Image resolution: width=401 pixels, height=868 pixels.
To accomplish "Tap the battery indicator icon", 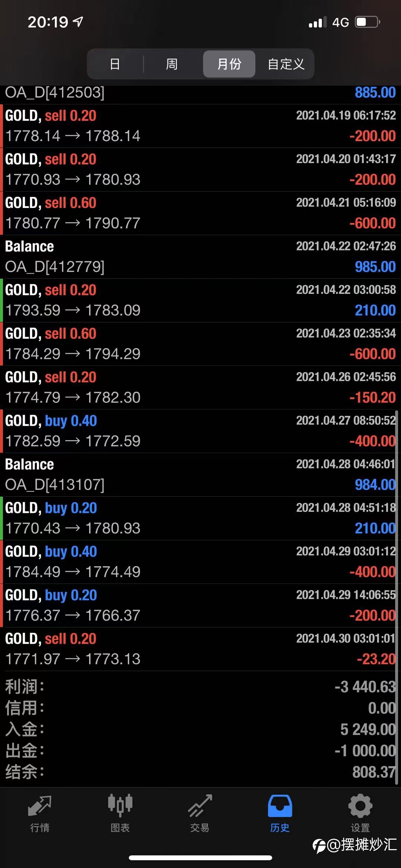I will point(368,22).
